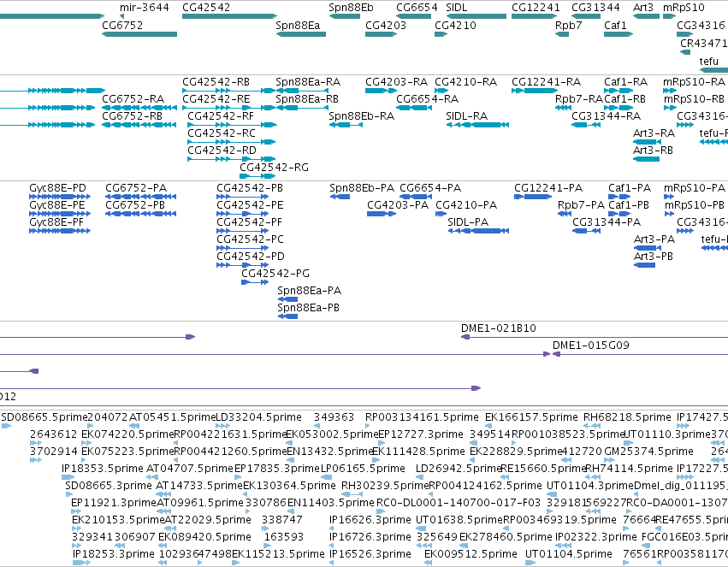Click EST IP16626.3prime label
This screenshot has height=567, width=728.
point(370,520)
